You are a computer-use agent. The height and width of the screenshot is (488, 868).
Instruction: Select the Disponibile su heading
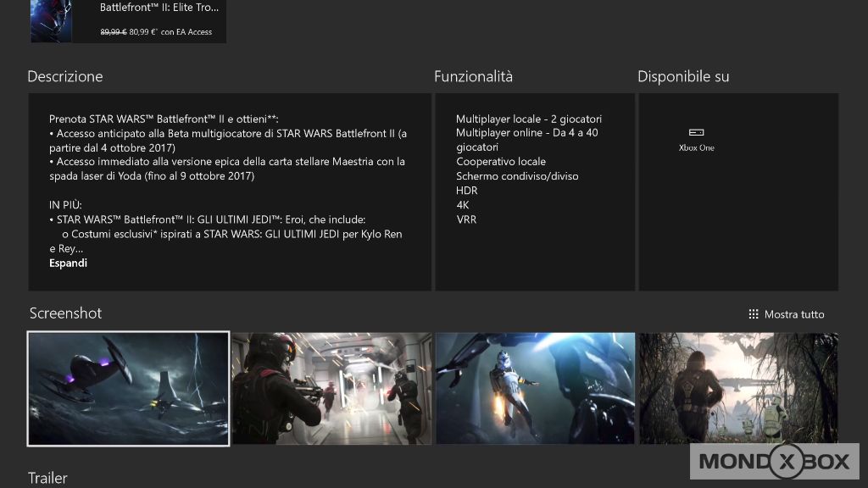point(683,76)
